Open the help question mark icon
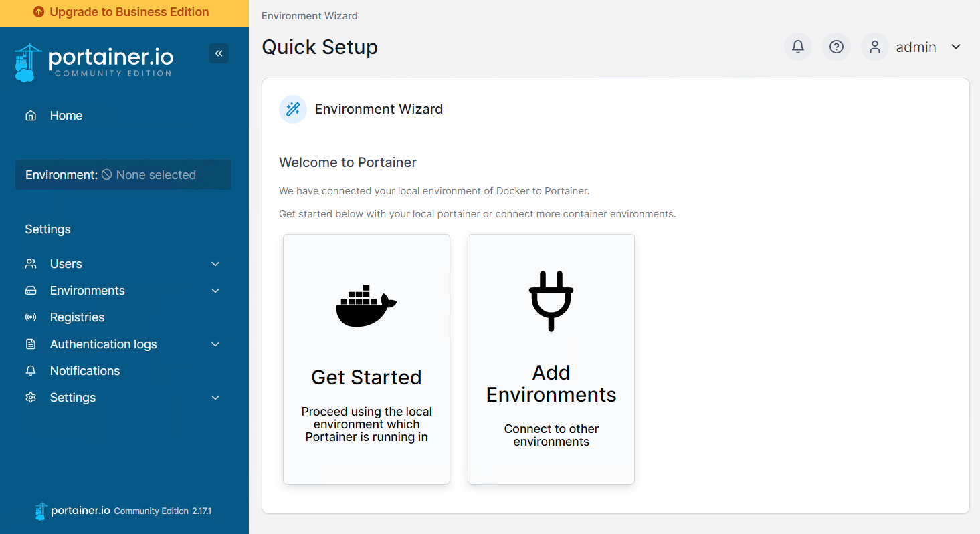Viewport: 980px width, 534px height. [x=836, y=47]
